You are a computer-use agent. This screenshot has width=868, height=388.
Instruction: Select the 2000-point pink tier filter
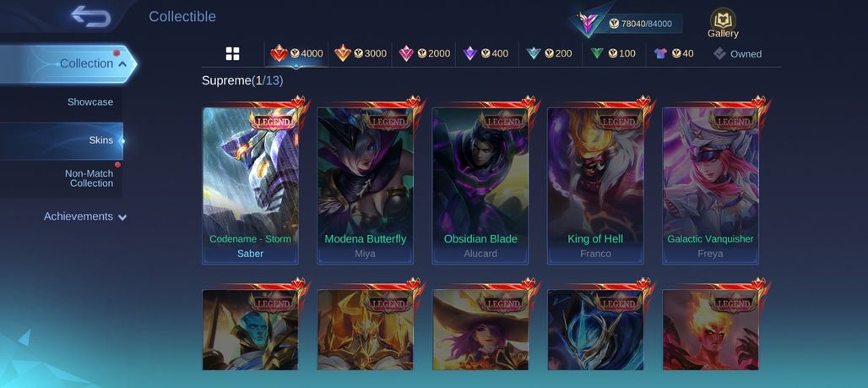point(424,54)
